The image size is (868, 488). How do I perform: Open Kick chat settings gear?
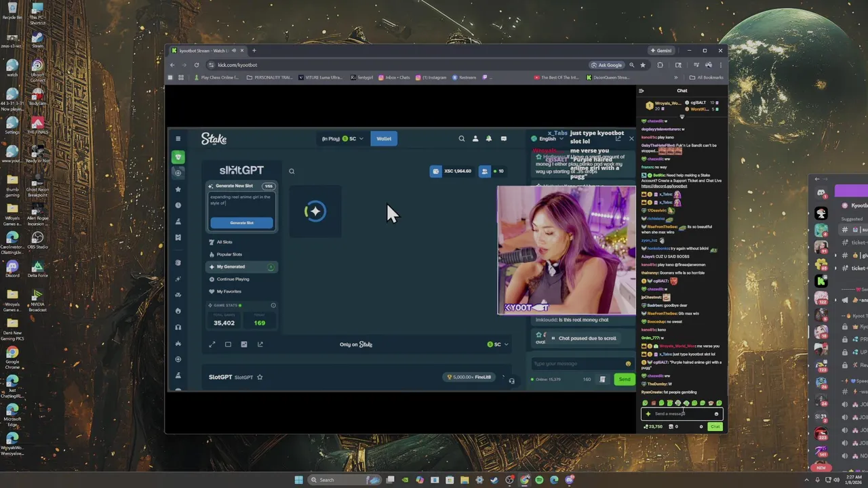(701, 426)
